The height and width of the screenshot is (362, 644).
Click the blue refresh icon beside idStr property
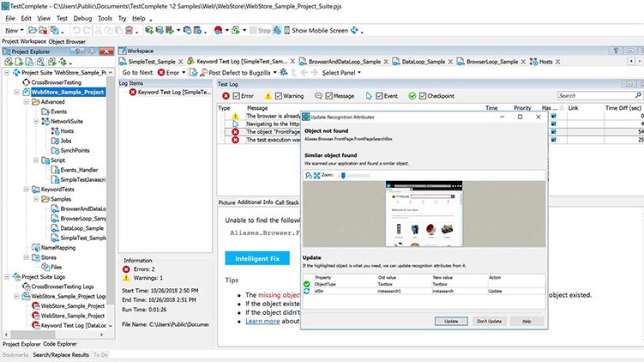coord(306,291)
